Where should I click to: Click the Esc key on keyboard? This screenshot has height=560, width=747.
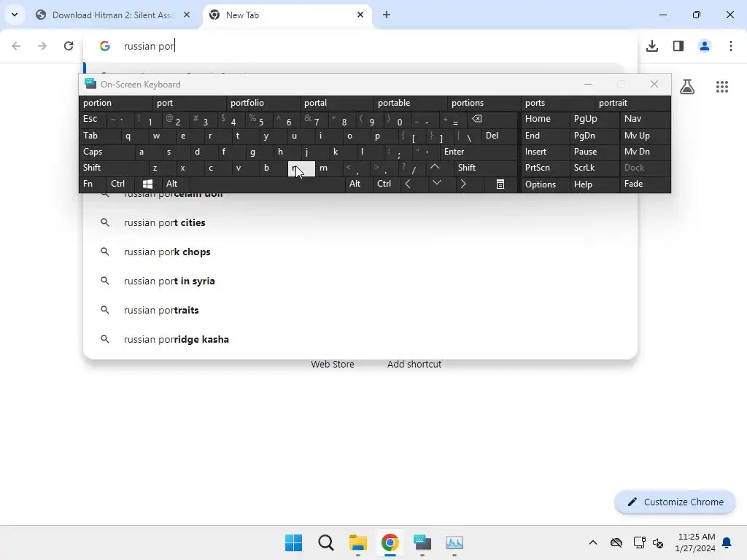93,119
